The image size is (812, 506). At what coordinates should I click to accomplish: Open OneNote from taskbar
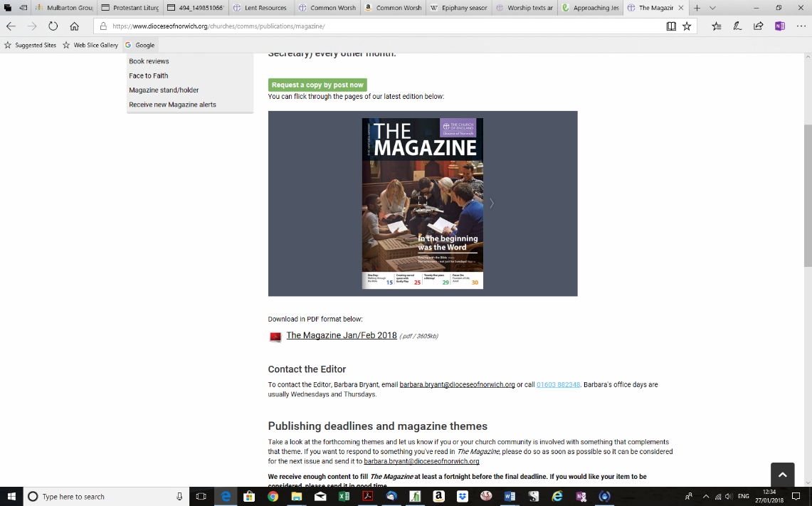point(581,497)
